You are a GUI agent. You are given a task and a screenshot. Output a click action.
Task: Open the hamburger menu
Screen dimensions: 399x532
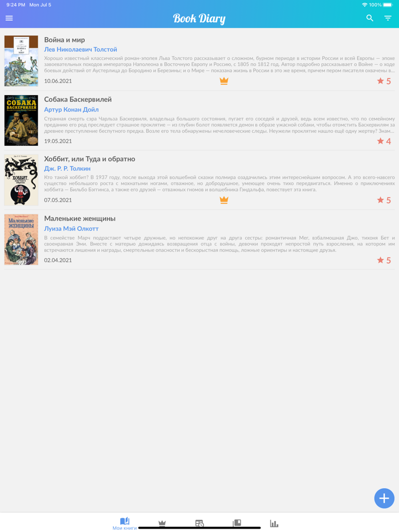(9, 18)
